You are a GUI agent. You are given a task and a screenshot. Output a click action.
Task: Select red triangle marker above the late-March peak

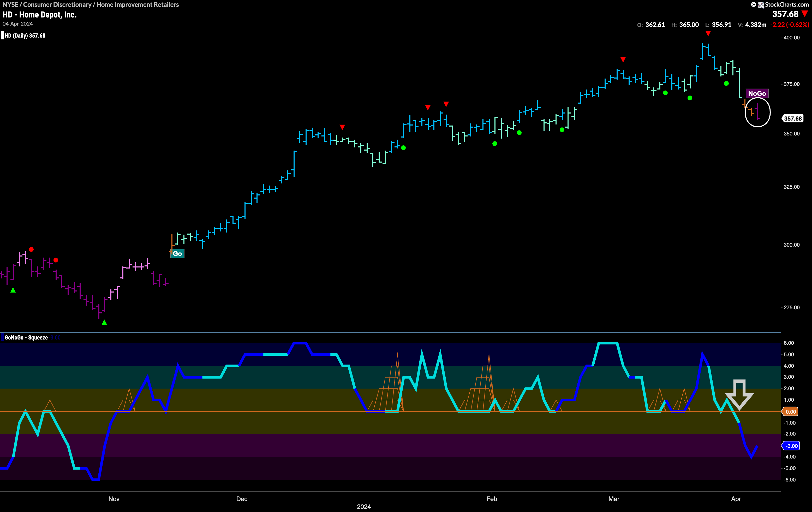click(x=708, y=33)
